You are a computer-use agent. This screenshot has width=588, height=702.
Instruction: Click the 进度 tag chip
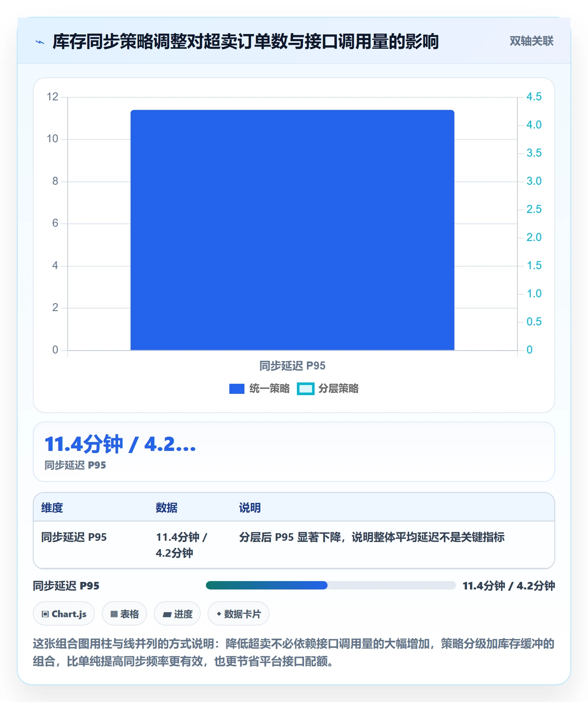coord(177,614)
